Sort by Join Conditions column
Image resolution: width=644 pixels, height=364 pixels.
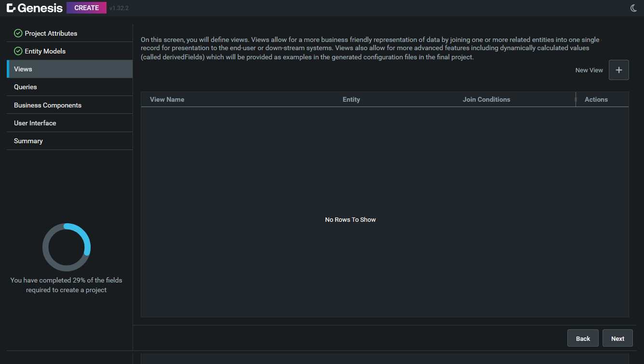click(486, 99)
